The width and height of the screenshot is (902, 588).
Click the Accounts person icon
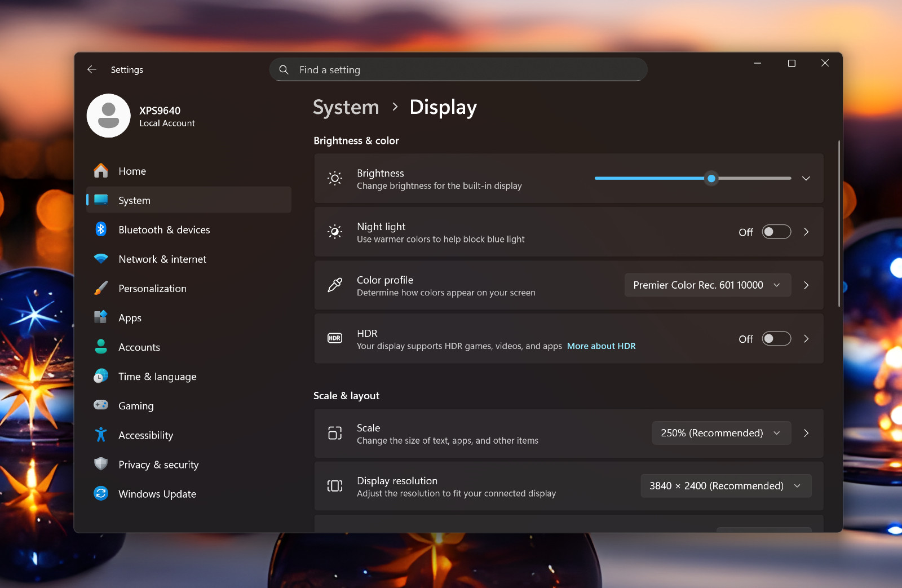101,347
